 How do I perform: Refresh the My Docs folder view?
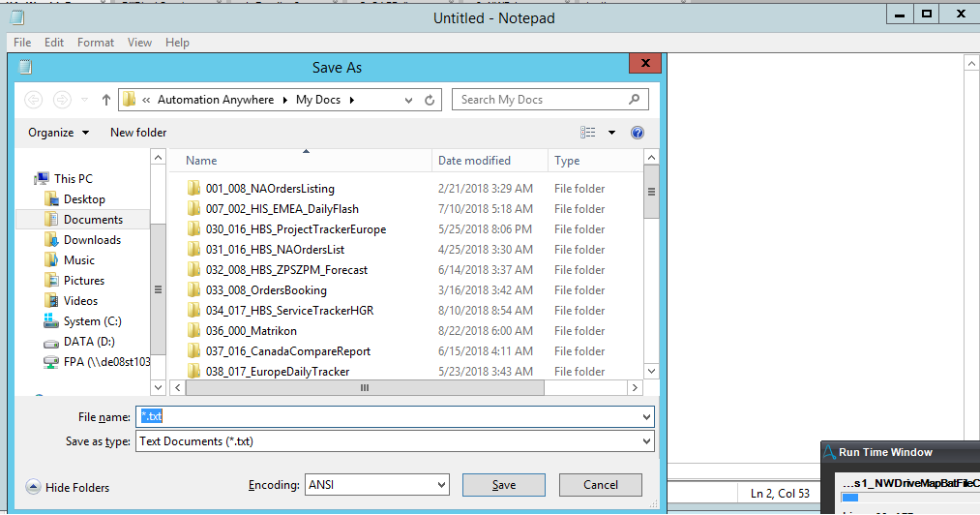[x=430, y=100]
